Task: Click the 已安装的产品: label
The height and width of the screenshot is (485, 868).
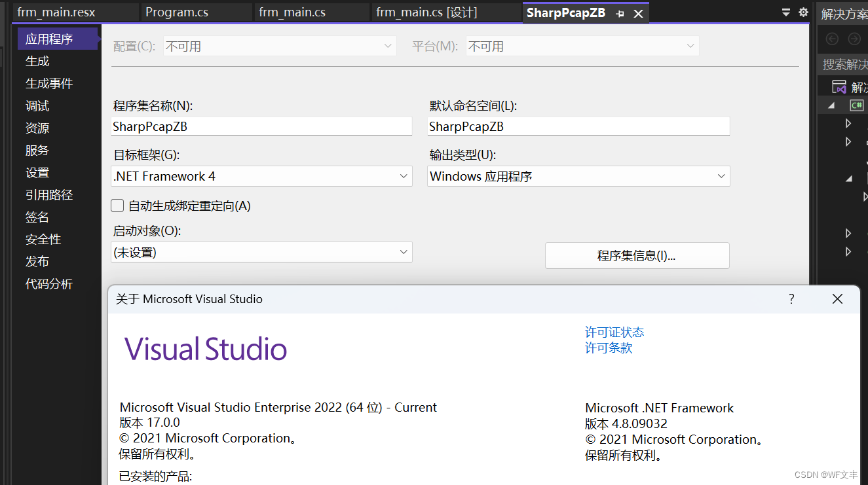Action: point(155,476)
